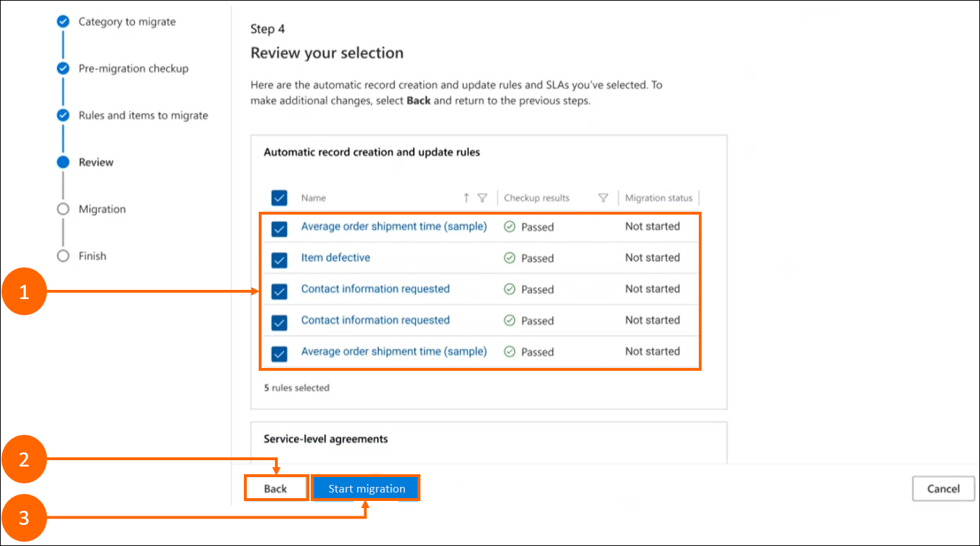Click the Service-level agreements section heading
Screen dimensions: 980x546
coord(325,438)
